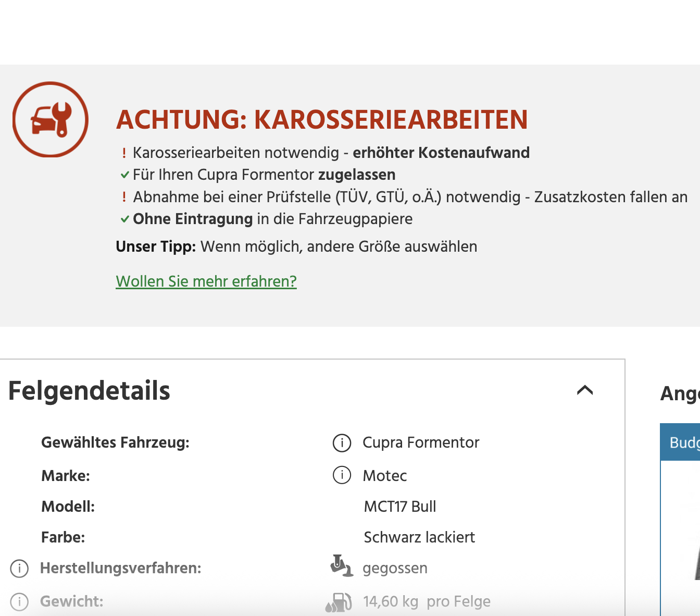This screenshot has width=700, height=616.
Task: Click the Cupra Formentor vehicle value
Action: pyautogui.click(x=421, y=442)
